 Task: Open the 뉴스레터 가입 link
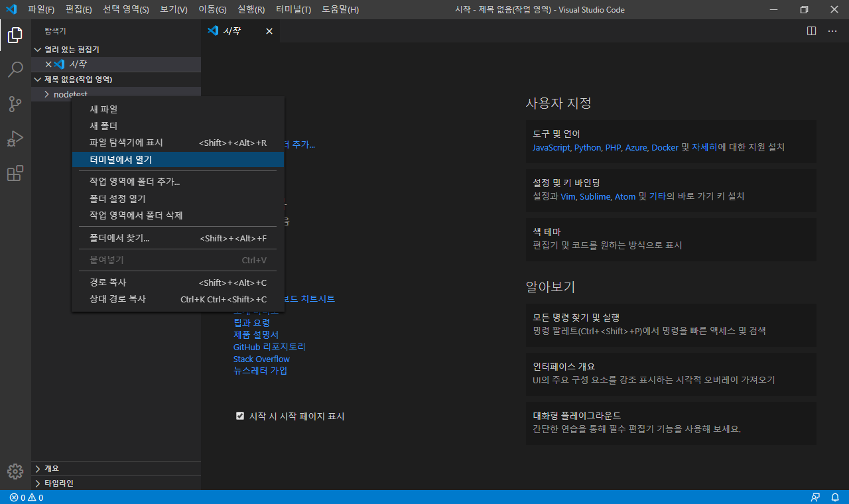260,371
